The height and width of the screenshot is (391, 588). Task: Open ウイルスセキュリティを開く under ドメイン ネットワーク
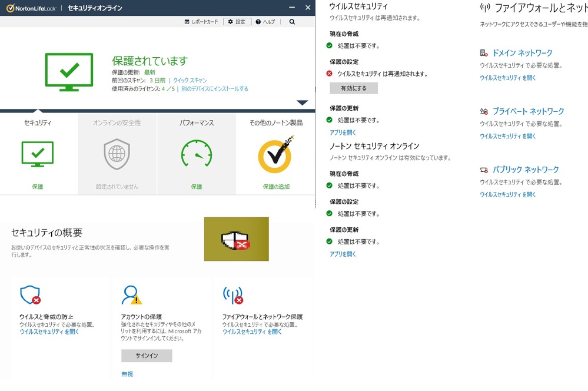click(x=508, y=78)
